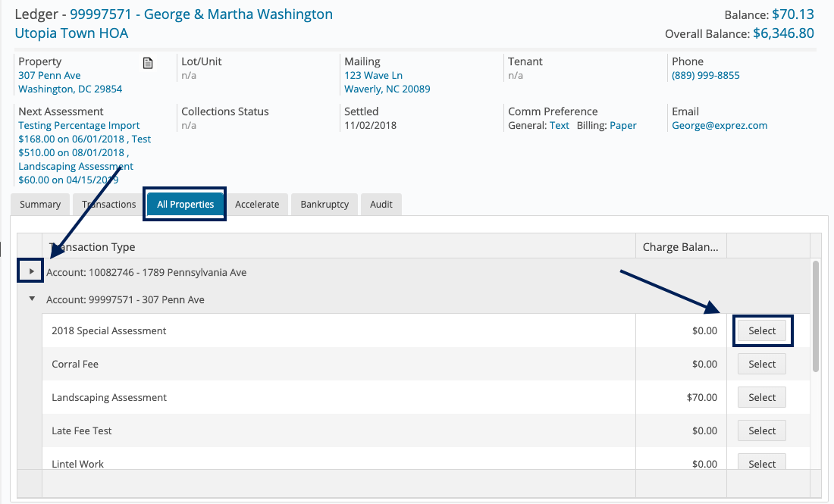This screenshot has width=834, height=504.
Task: Open account link 99997571 - George & Martha Washington
Action: [x=201, y=14]
